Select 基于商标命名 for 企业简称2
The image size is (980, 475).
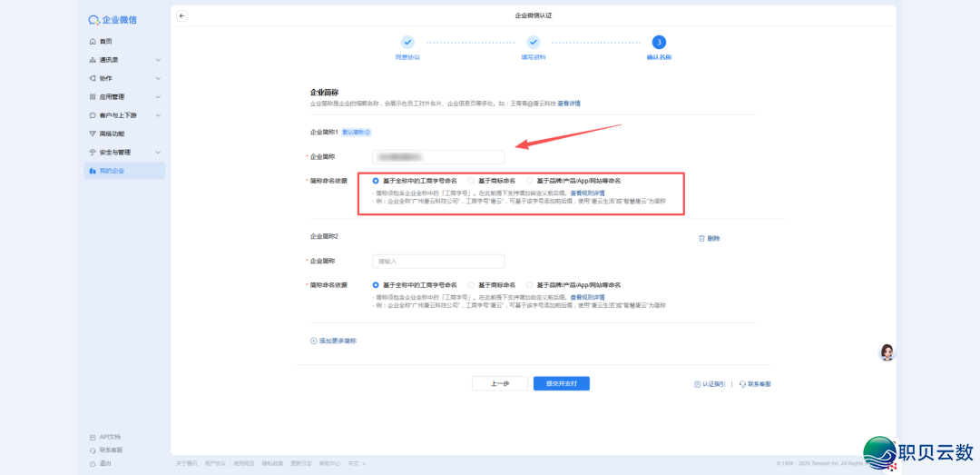click(471, 284)
